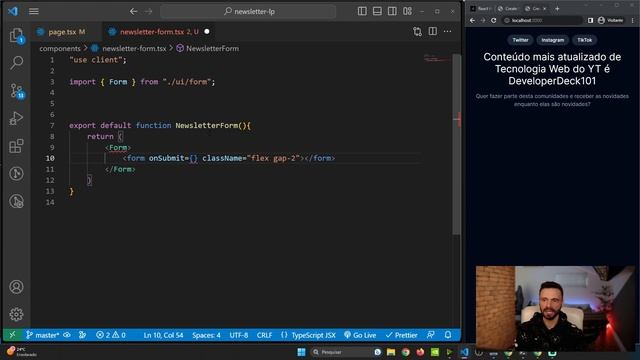Switch to the newsletter-form.tsx tab
Viewport: 640px width, 360px height.
tap(159, 32)
